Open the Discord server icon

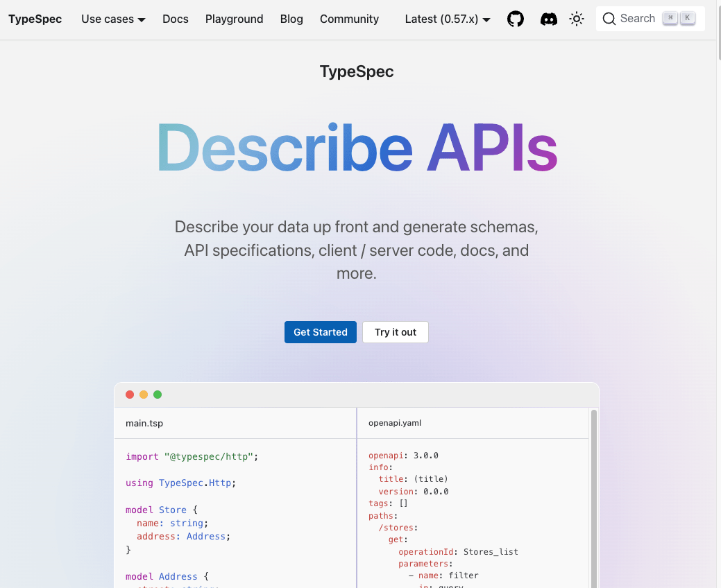pyautogui.click(x=549, y=19)
